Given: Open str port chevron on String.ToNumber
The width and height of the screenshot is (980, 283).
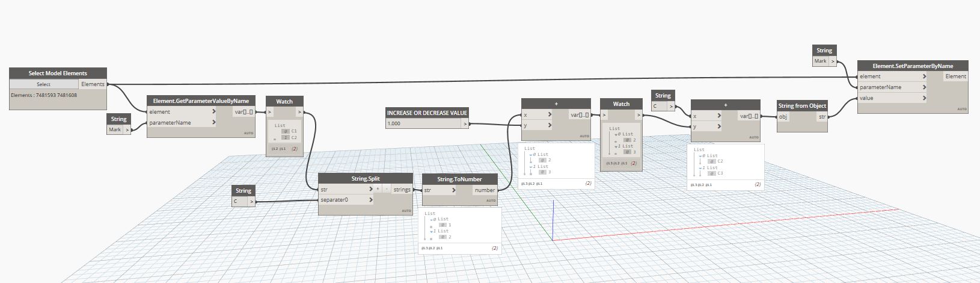Looking at the screenshot, I should coord(453,190).
